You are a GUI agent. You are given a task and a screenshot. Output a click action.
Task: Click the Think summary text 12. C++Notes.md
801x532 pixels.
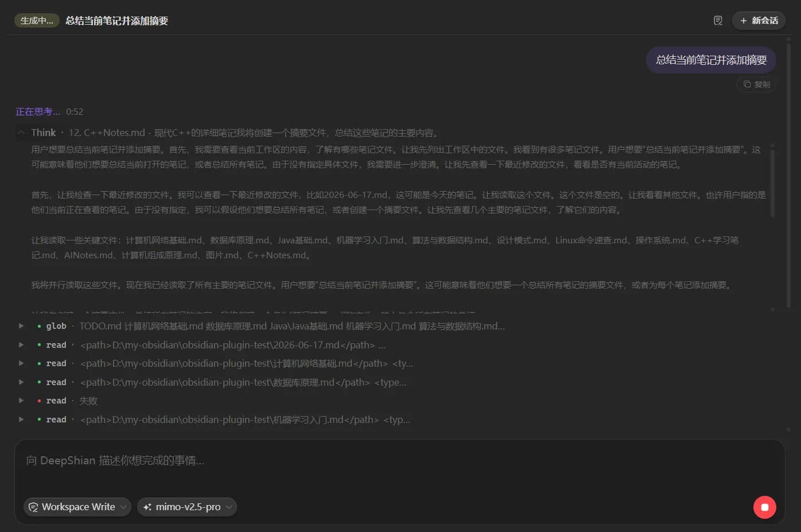point(254,133)
